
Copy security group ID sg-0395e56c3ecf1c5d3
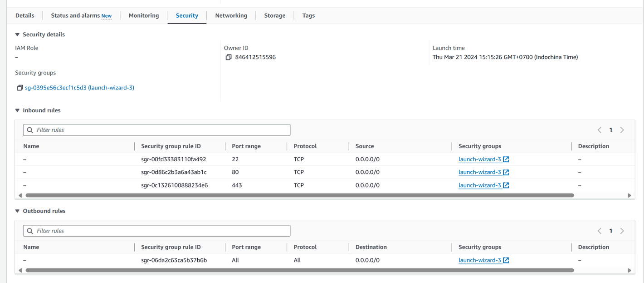pos(19,87)
